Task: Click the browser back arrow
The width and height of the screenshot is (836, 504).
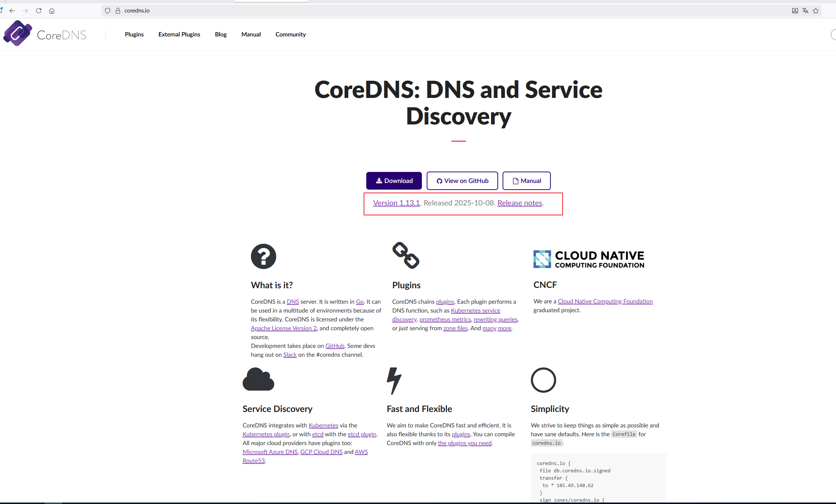Action: click(x=12, y=11)
